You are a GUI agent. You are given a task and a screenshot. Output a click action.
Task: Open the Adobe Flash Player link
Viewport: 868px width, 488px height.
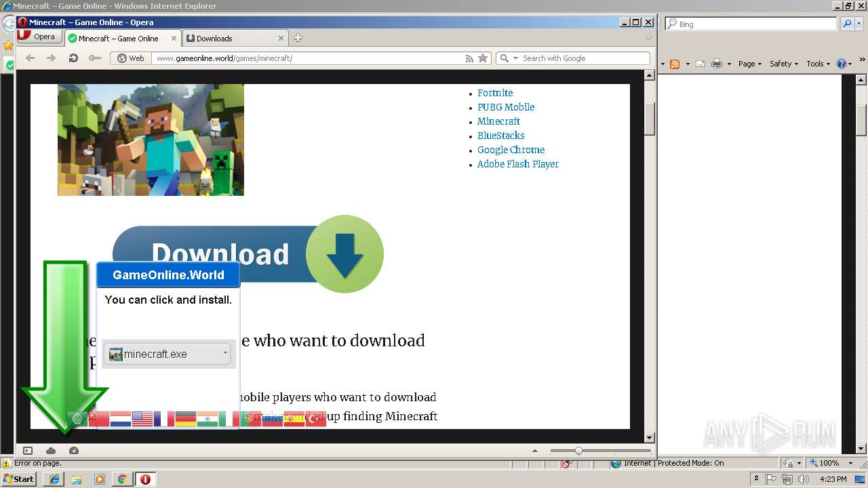coord(518,164)
